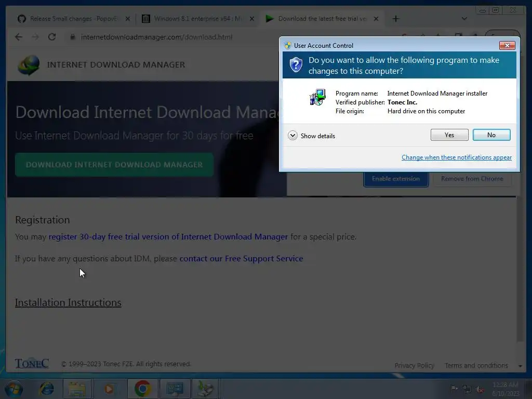Click Download Internet Download Manager green button
The height and width of the screenshot is (399, 532).
[114, 165]
